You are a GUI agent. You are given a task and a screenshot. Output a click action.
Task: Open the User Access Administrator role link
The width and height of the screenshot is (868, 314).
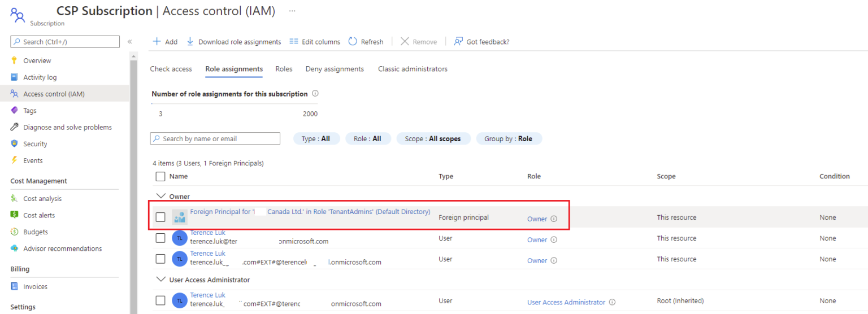point(566,302)
